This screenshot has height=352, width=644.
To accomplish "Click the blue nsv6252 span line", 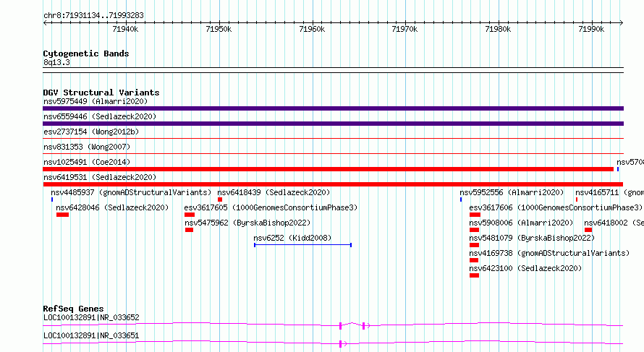I will coord(302,245).
